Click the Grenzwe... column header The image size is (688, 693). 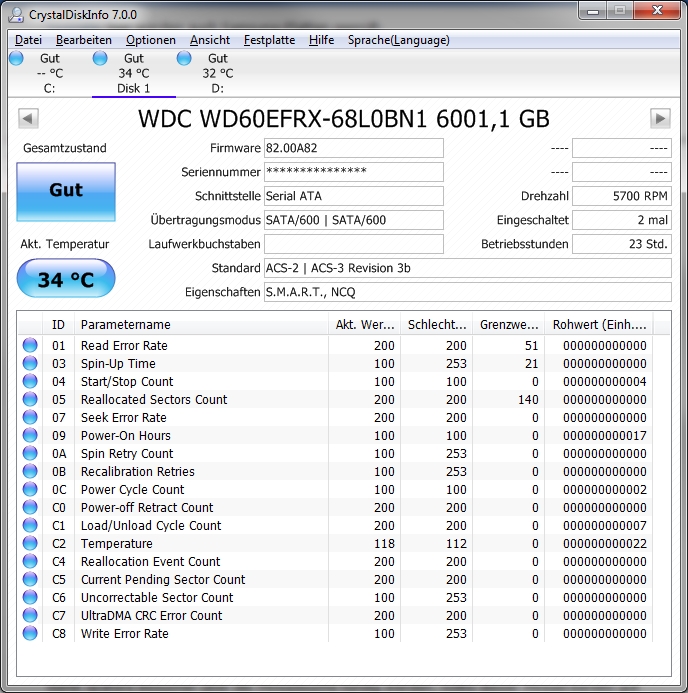(x=509, y=324)
